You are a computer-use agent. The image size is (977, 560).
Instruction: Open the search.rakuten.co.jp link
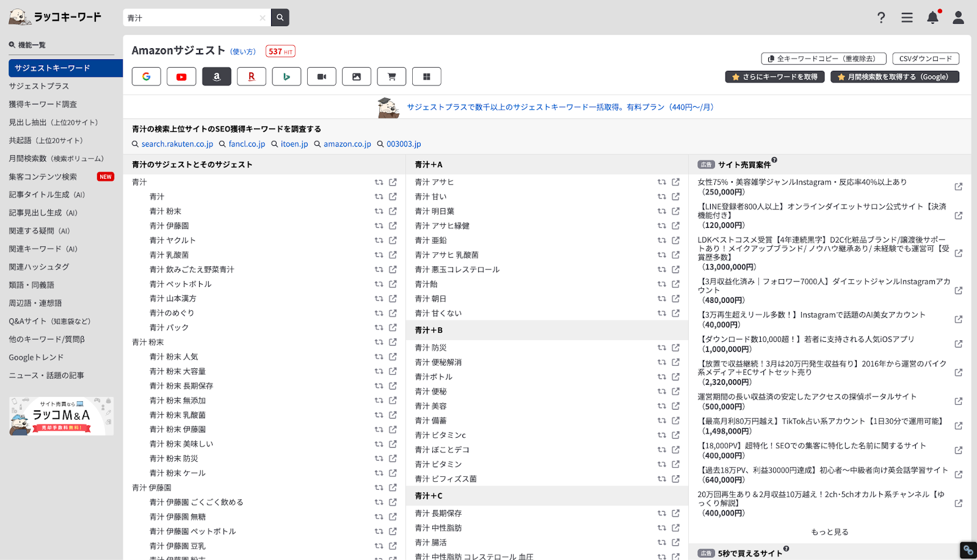coord(177,144)
